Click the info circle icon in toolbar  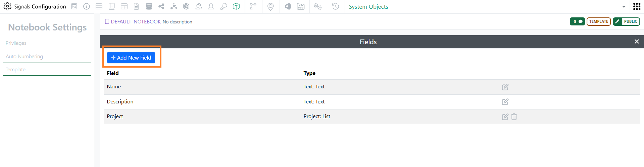point(87,6)
